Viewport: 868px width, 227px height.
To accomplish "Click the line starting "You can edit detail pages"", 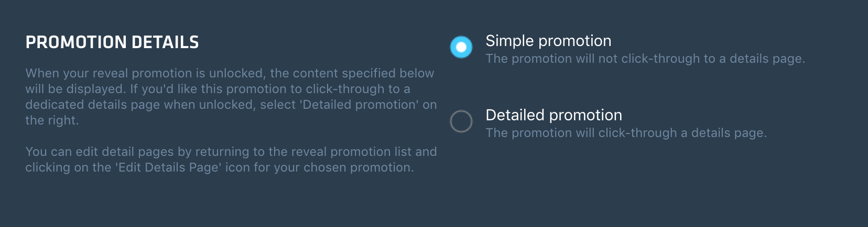I will point(231,152).
